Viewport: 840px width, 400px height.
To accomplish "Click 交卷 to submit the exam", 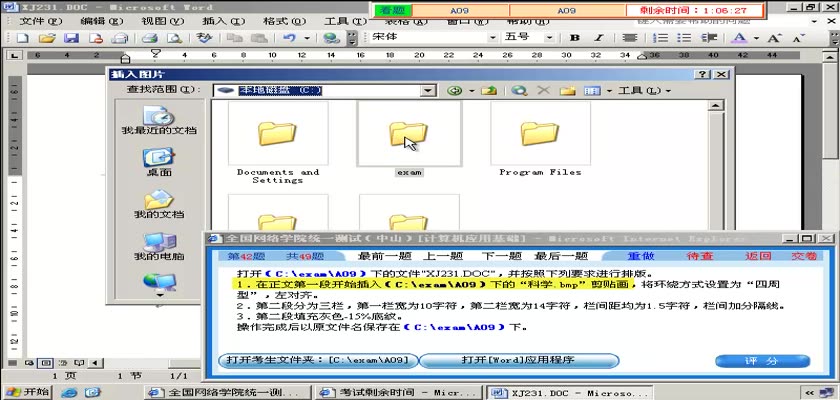I will click(805, 256).
